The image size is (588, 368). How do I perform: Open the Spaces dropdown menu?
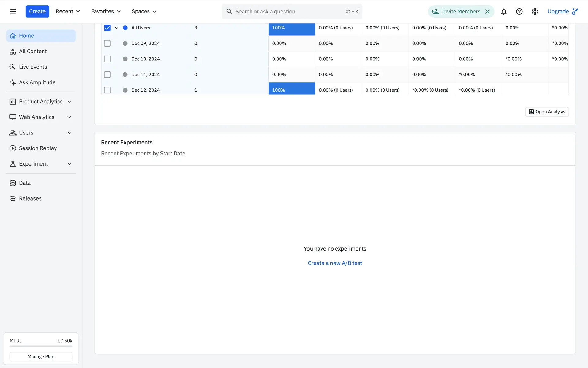144,11
